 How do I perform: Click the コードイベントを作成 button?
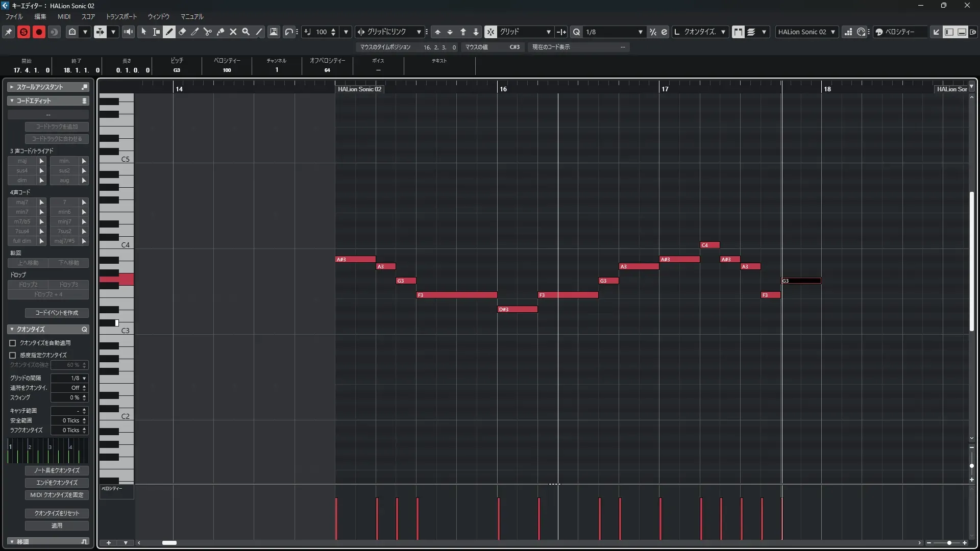pyautogui.click(x=57, y=313)
